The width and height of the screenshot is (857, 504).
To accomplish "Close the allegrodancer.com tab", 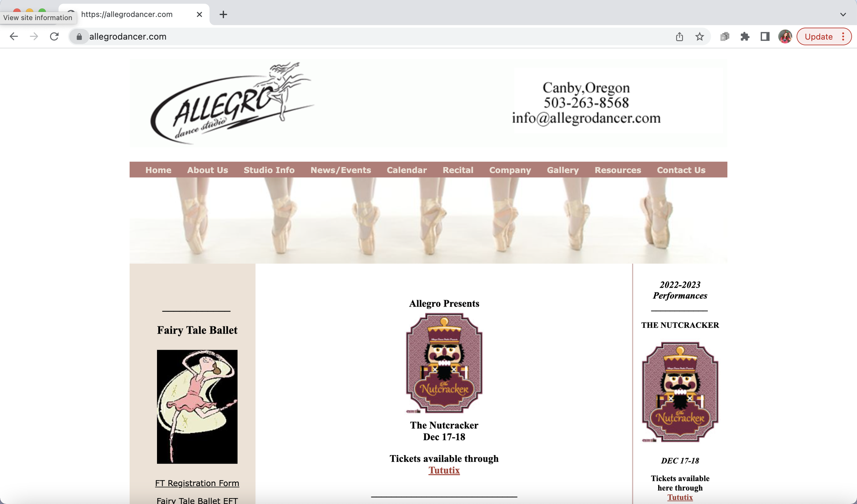I will (x=199, y=14).
